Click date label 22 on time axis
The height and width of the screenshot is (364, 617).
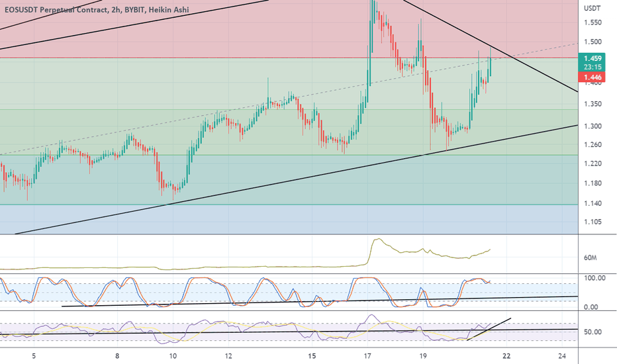[506, 356]
